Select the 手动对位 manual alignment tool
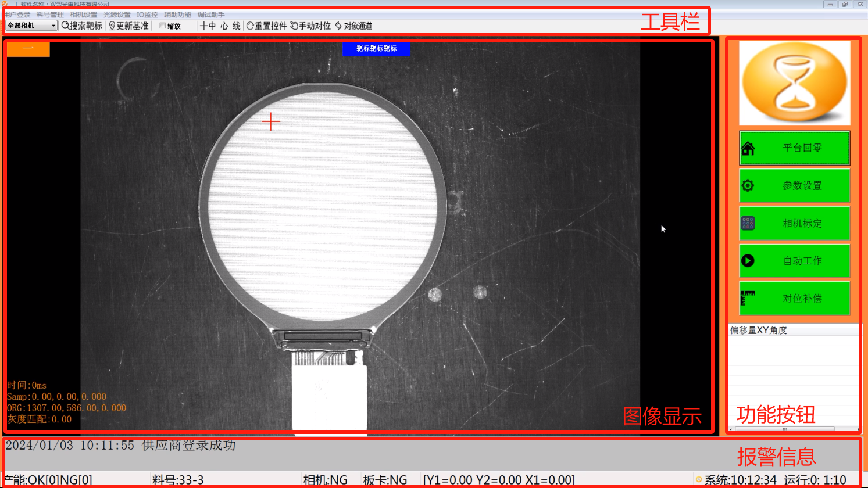The height and width of the screenshot is (488, 868). click(x=310, y=26)
